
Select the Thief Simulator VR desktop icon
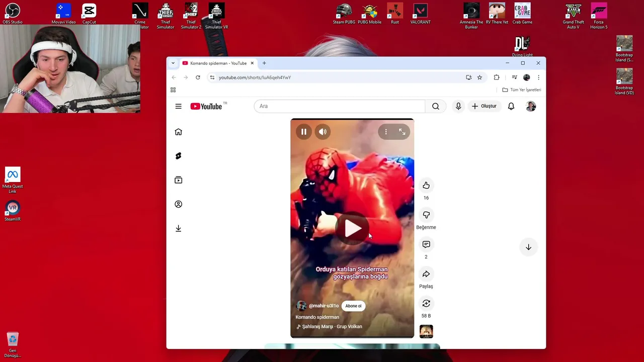pyautogui.click(x=216, y=16)
